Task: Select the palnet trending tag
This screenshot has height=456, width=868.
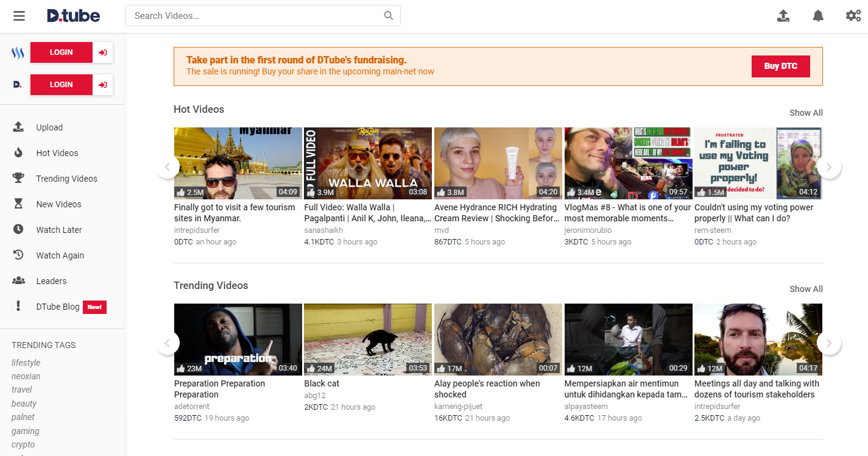Action: (23, 417)
